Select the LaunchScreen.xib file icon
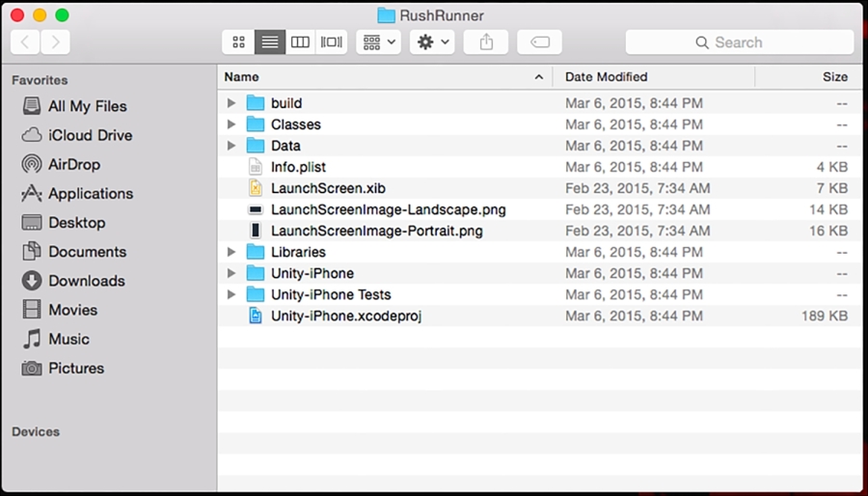Screen dimensions: 868x496 pyautogui.click(x=256, y=188)
